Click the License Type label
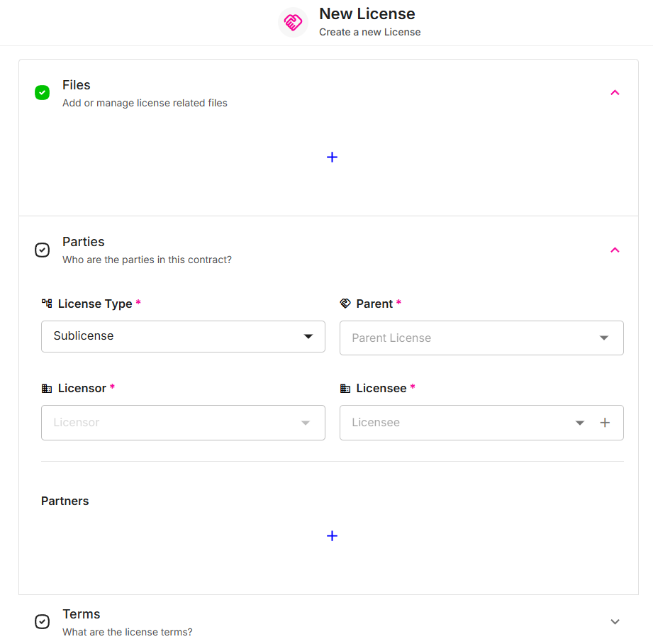The height and width of the screenshot is (644, 653). (95, 304)
